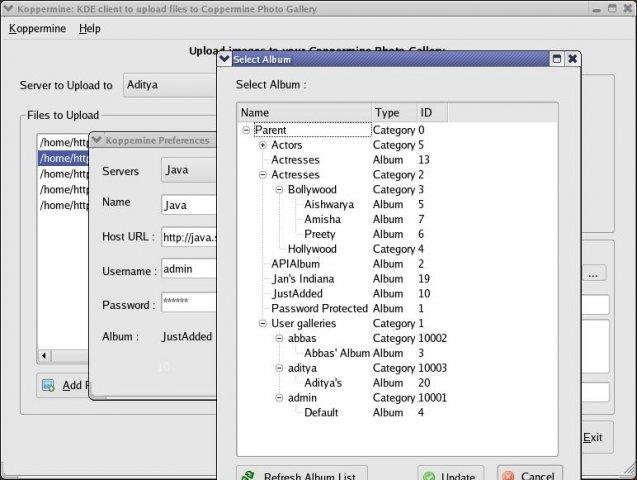Select the JustAdded album in tree

point(297,294)
